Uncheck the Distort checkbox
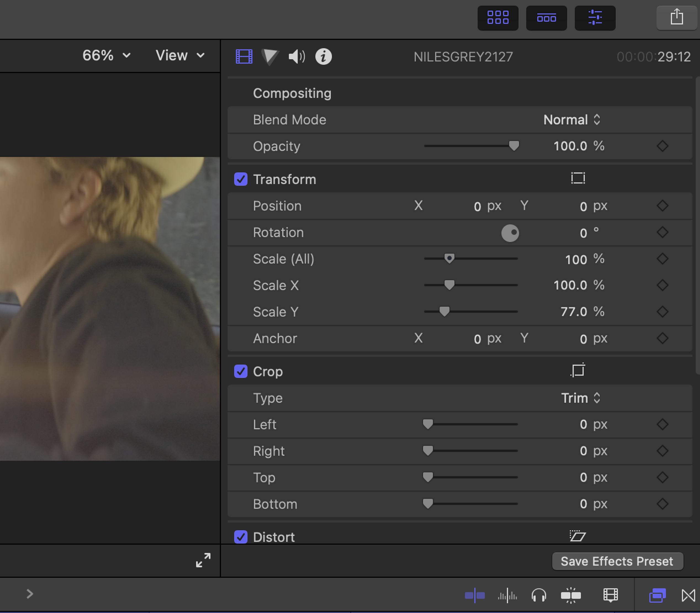 pyautogui.click(x=241, y=537)
